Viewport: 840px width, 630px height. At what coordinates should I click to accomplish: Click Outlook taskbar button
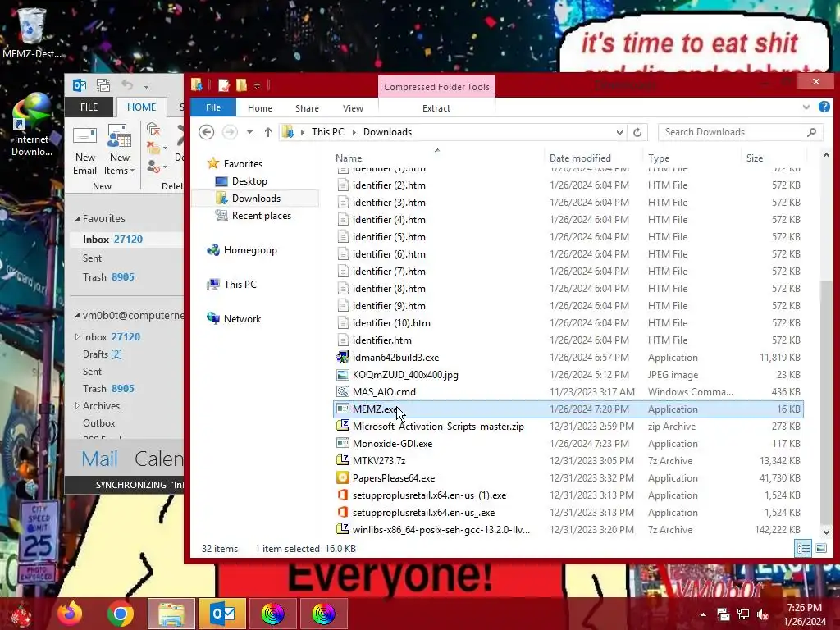click(x=221, y=614)
